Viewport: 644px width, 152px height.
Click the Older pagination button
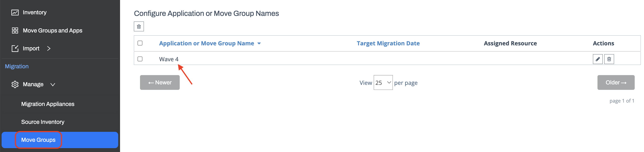[616, 83]
